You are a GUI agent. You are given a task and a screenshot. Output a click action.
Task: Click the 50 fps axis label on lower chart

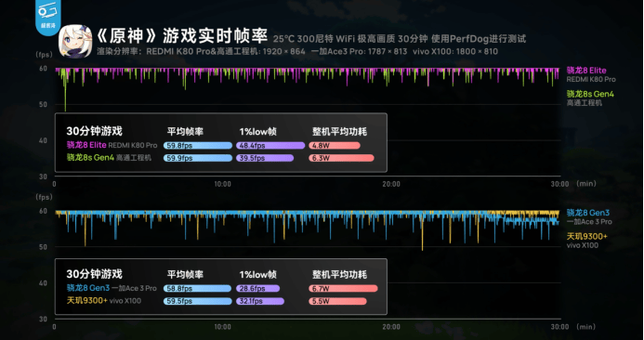43,247
